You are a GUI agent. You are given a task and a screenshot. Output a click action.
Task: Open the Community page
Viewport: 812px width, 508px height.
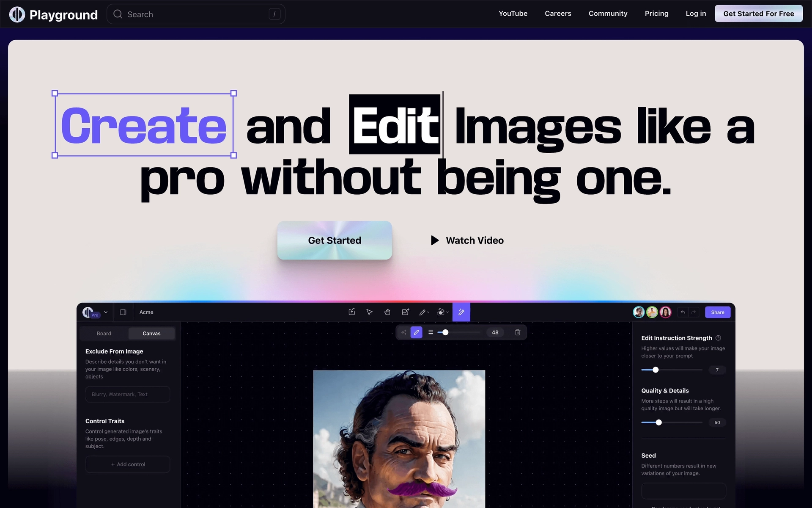click(x=608, y=14)
